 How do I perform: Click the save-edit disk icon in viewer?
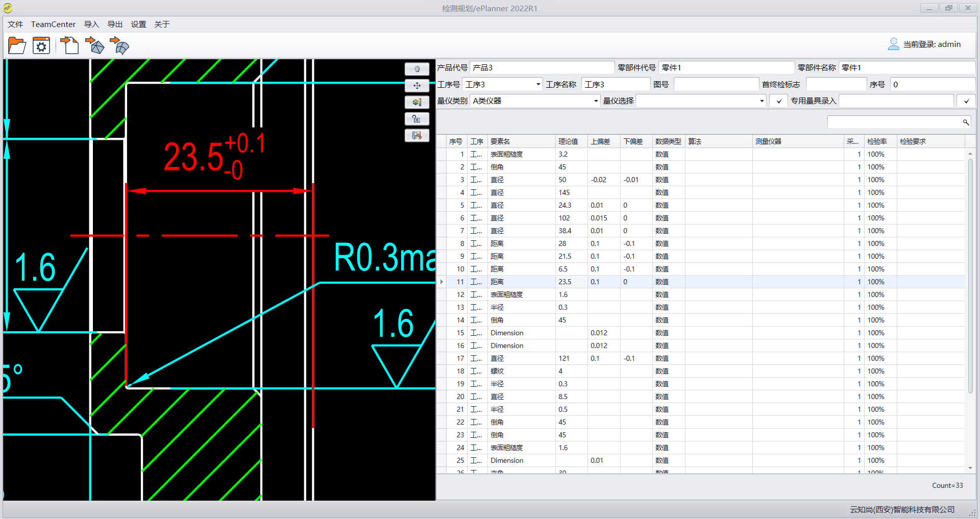pyautogui.click(x=416, y=135)
